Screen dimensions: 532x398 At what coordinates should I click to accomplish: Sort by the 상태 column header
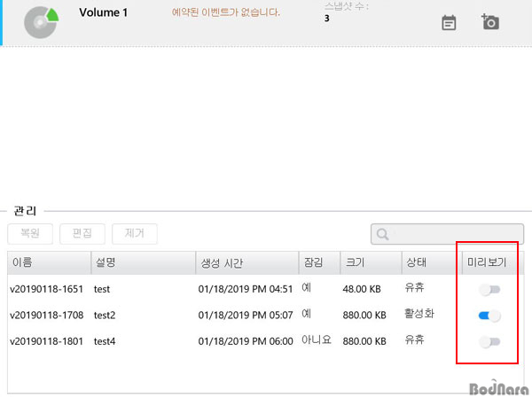[x=432, y=262]
